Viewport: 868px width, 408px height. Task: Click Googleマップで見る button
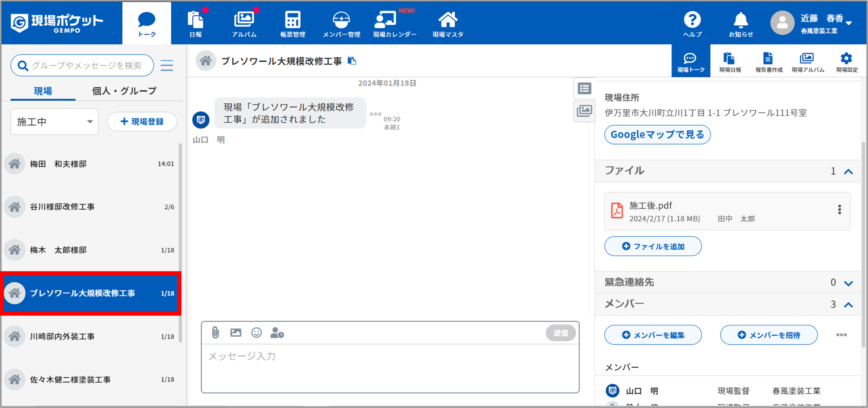657,135
